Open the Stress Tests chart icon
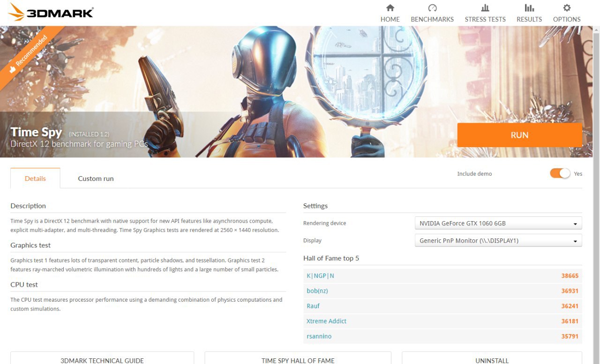Image resolution: width=600 pixels, height=364 pixels. (x=485, y=8)
